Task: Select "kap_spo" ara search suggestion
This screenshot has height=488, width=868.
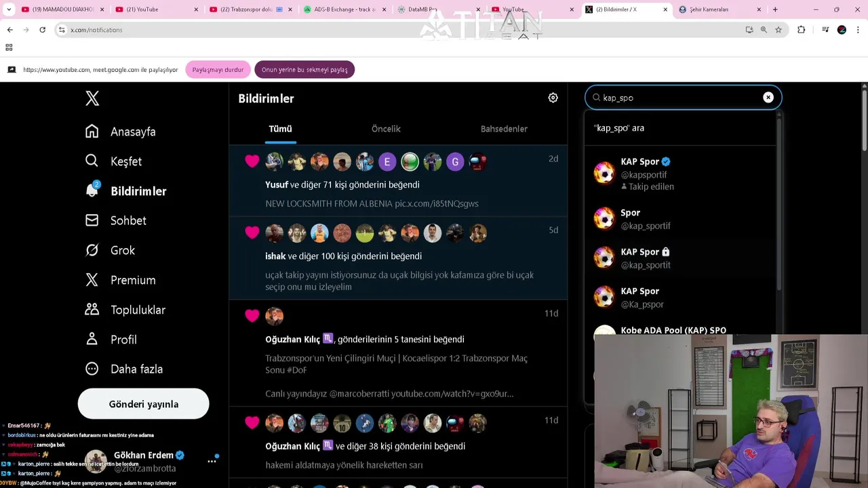Action: [680, 127]
